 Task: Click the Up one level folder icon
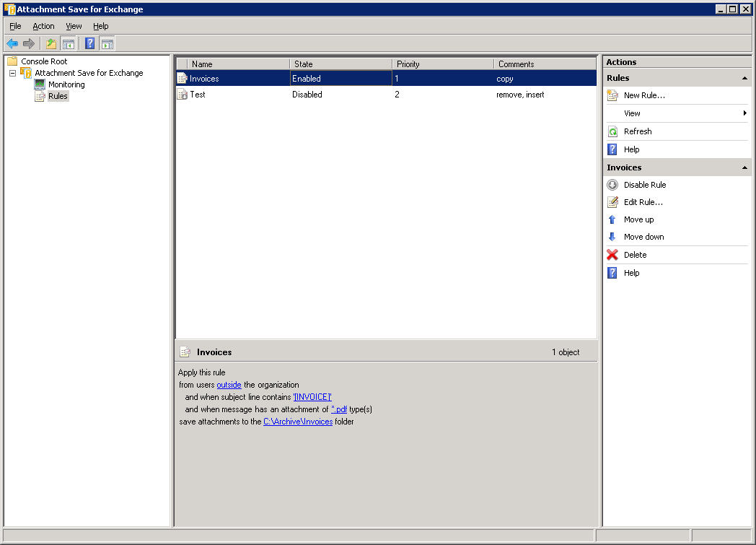pos(51,43)
